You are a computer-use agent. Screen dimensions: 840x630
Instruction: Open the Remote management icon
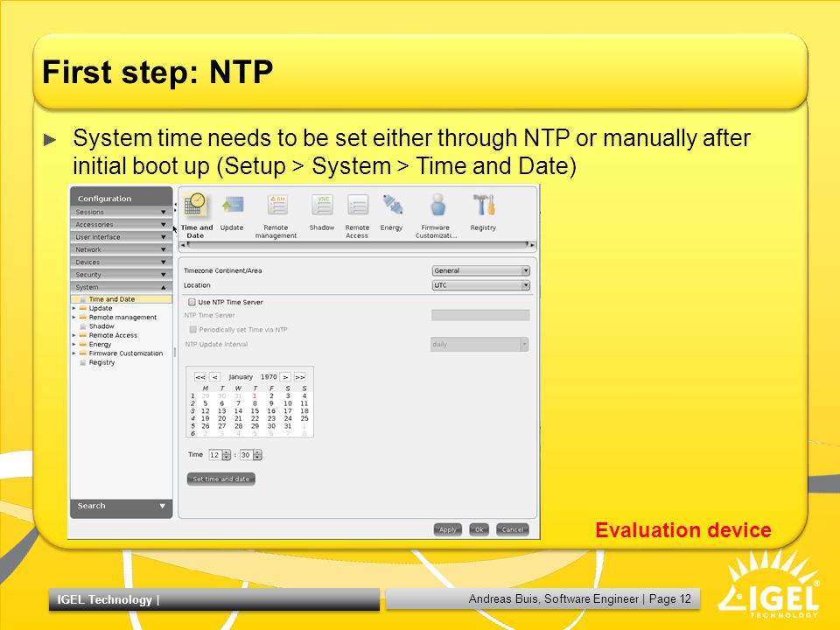[276, 216]
